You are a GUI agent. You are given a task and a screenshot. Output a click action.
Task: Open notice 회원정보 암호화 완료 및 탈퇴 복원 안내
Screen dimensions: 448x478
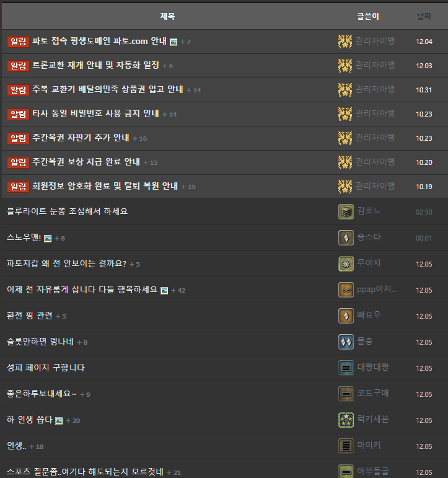pos(105,186)
